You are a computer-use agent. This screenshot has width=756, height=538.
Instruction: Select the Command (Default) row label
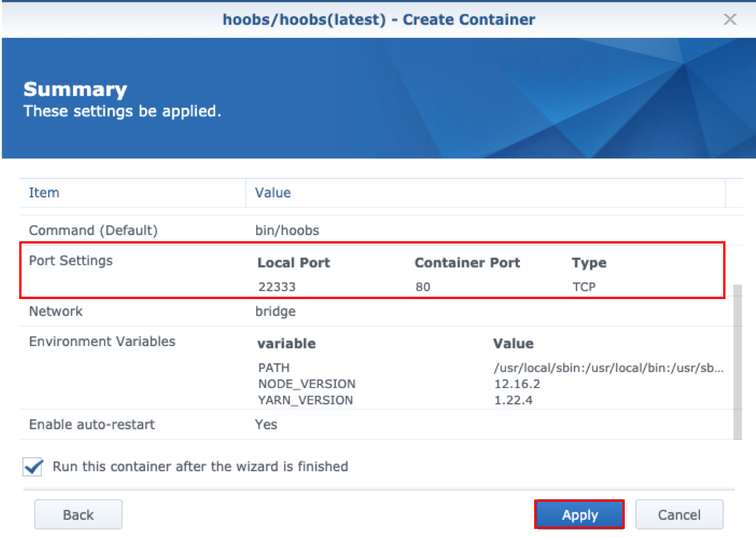(x=93, y=230)
